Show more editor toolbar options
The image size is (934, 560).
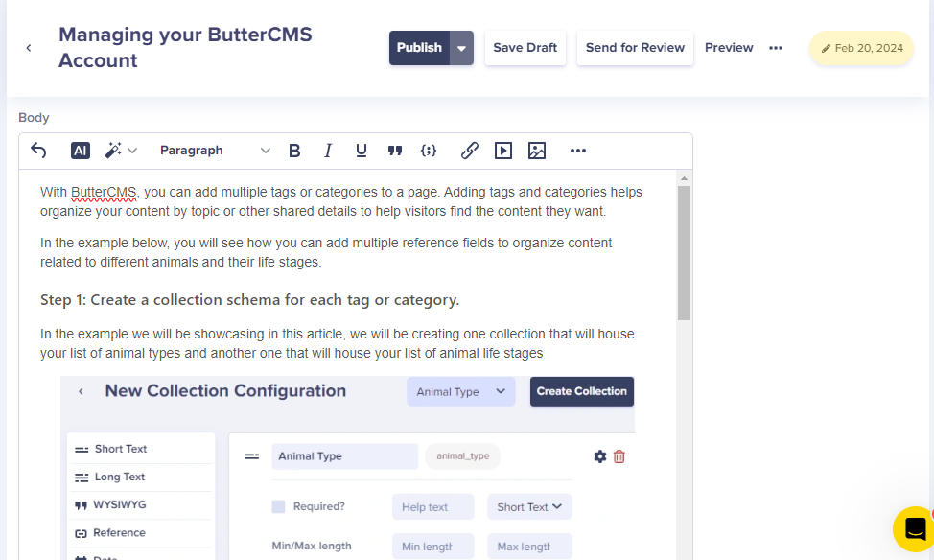click(x=578, y=151)
